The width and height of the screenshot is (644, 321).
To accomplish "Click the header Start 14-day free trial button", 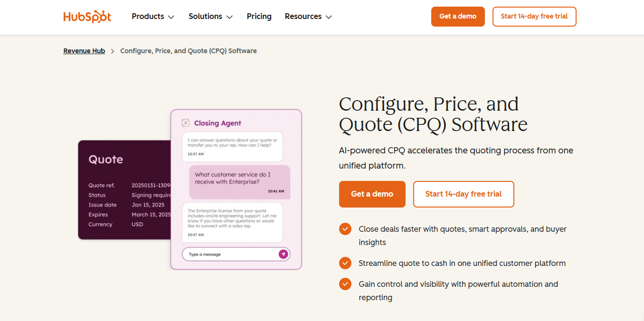I will [x=534, y=17].
